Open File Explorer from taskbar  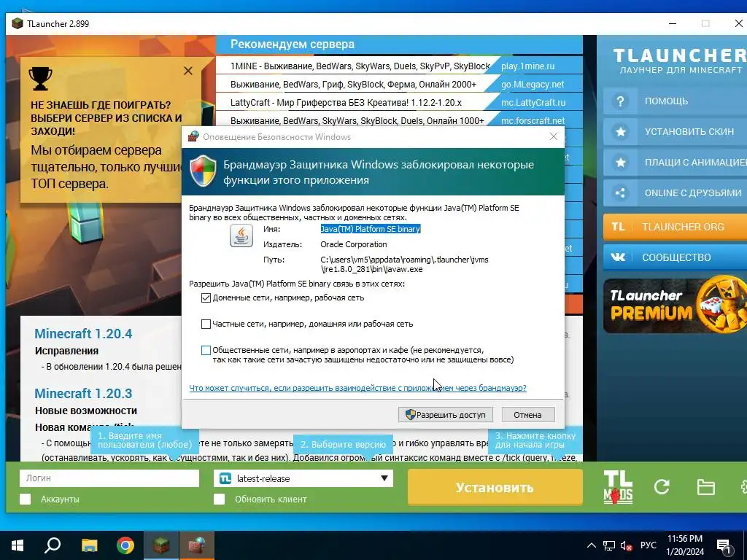[89, 545]
